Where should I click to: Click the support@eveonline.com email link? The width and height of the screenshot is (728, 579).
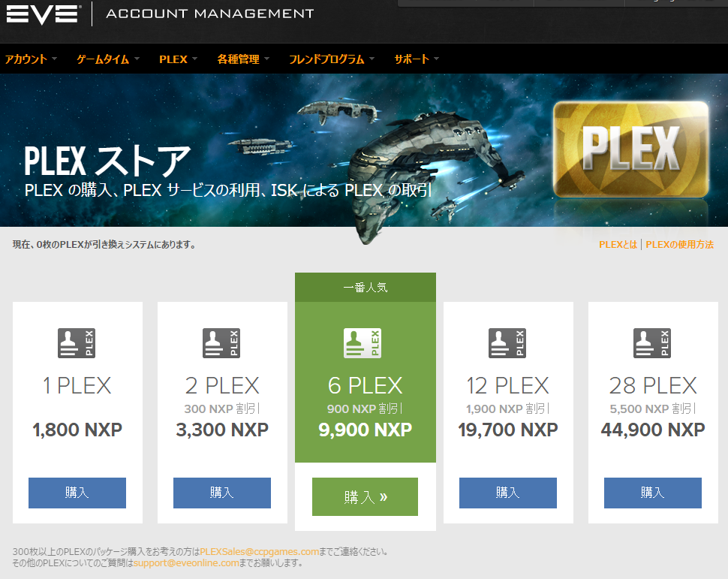coord(186,562)
